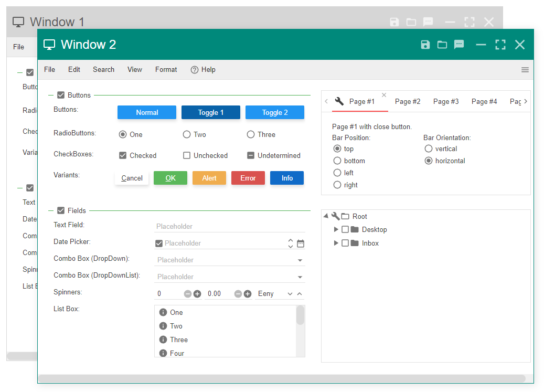Click the Toggle 1 button
This screenshot has height=392, width=544.
pos(210,112)
